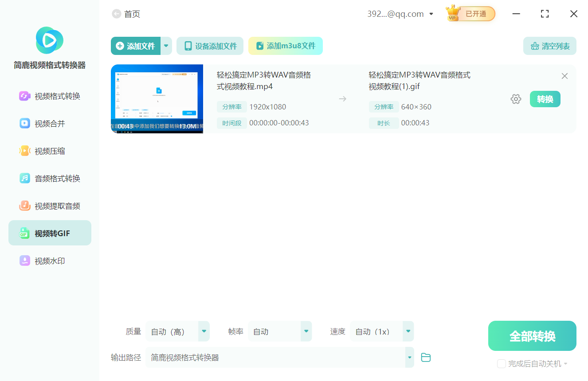Screen dimensions: 588x381
Task: Open the output folder browser icon
Action: pyautogui.click(x=426, y=357)
